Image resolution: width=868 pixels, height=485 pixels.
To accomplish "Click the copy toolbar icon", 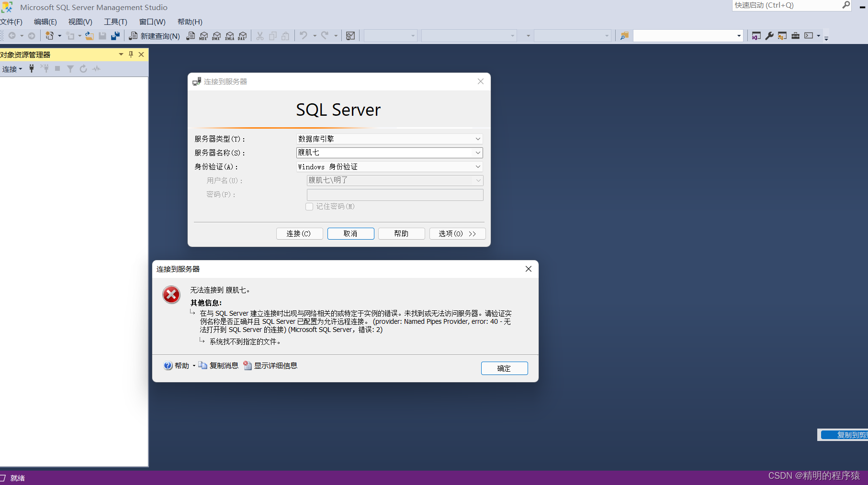I will 273,36.
